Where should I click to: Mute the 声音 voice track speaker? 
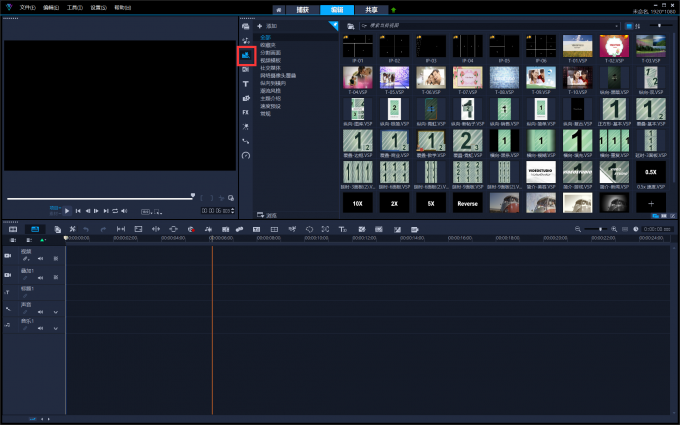click(x=40, y=312)
